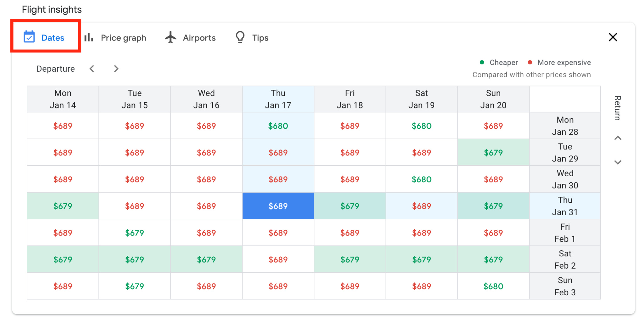Select $679 fare for Jan 15 returning Feb 1
The width and height of the screenshot is (644, 328).
[135, 232]
